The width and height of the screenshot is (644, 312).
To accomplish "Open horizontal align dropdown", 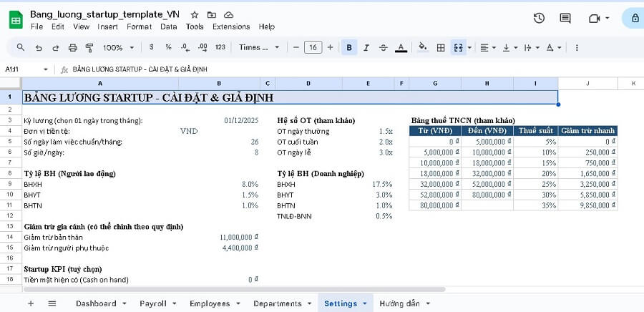I will (488, 48).
